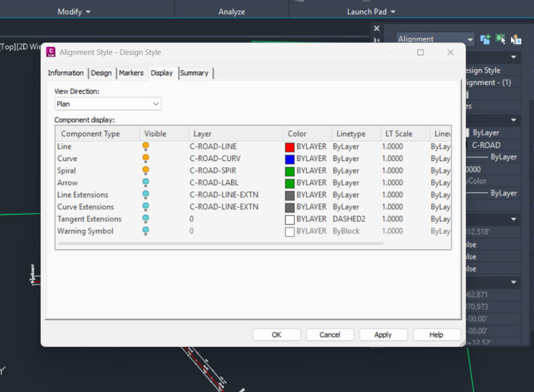
Task: Expand the Modify ribbon panel dropdown
Action: pyautogui.click(x=74, y=12)
